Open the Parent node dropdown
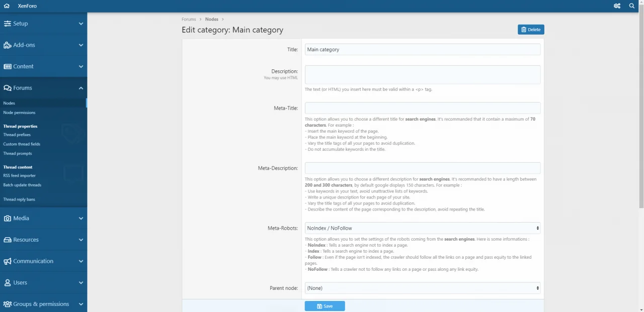 pos(422,288)
